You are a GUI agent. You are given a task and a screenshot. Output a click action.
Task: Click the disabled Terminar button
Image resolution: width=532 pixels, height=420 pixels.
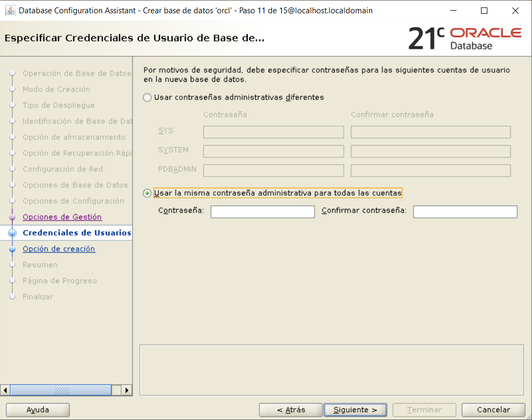pos(424,410)
